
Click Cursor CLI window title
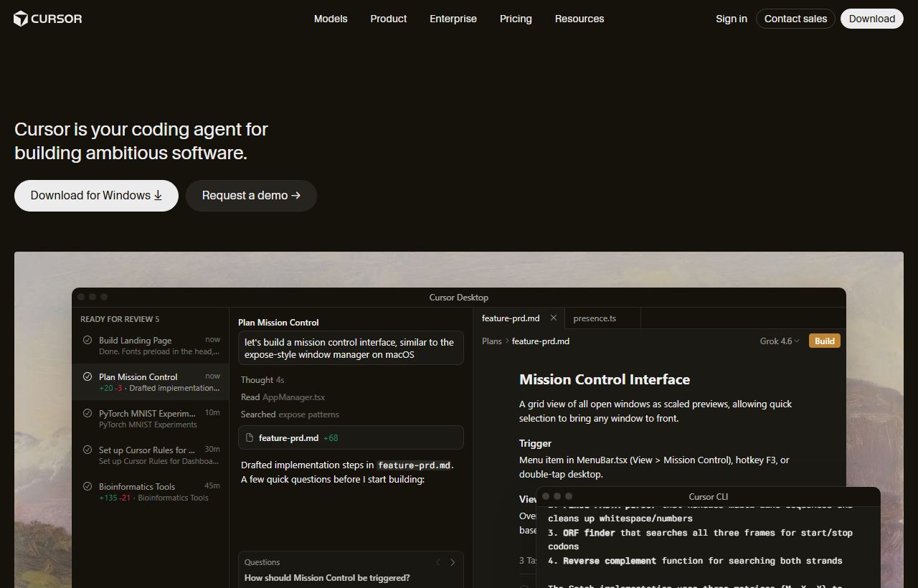click(x=709, y=496)
